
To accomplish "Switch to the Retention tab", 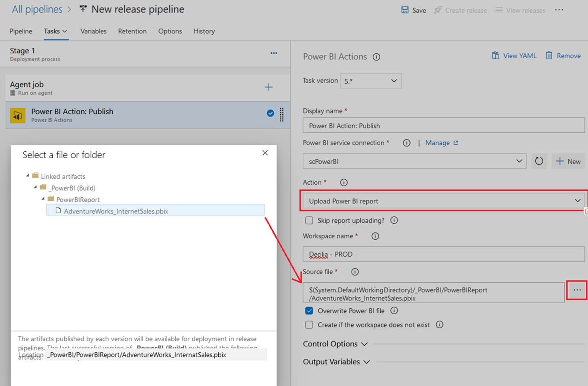I will (132, 31).
